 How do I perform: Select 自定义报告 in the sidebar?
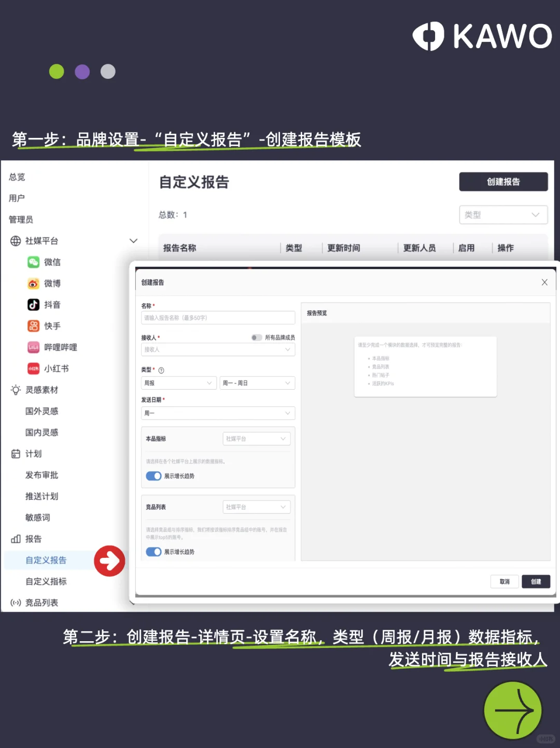coord(45,560)
